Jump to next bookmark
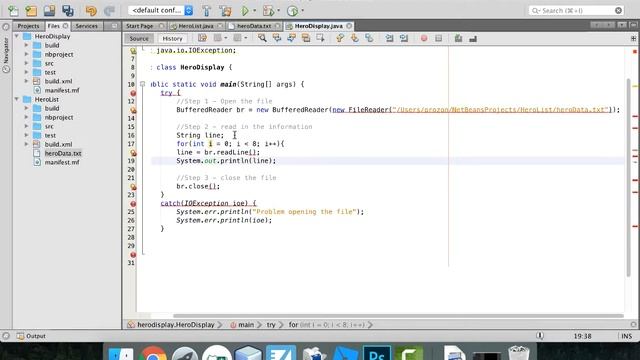This screenshot has height=360, width=640. [x=354, y=38]
